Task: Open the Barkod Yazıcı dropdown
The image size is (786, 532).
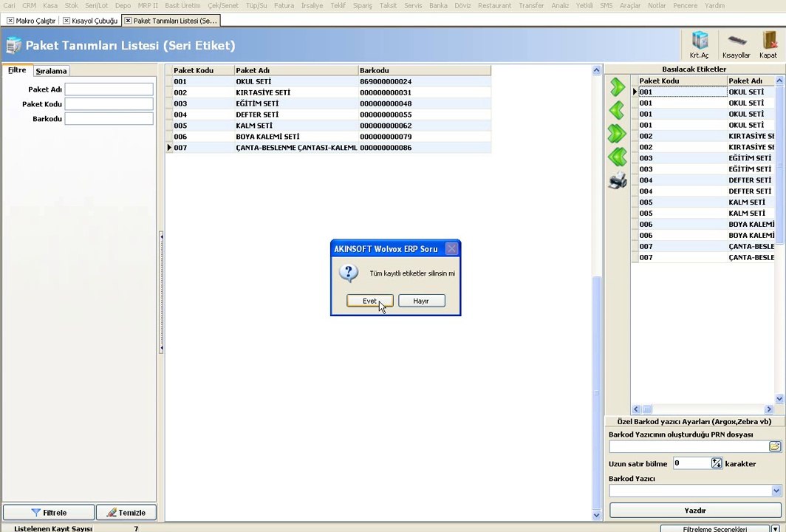Action: coord(776,491)
